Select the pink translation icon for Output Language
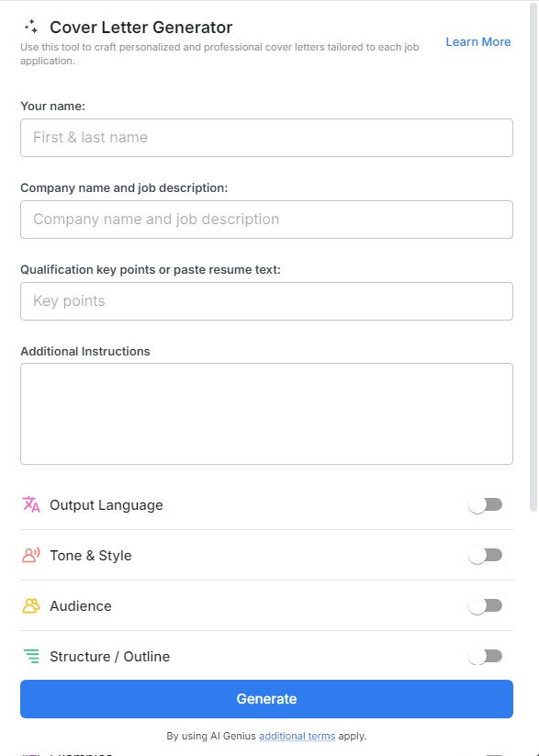Viewport: 539px width, 756px height. pos(28,504)
